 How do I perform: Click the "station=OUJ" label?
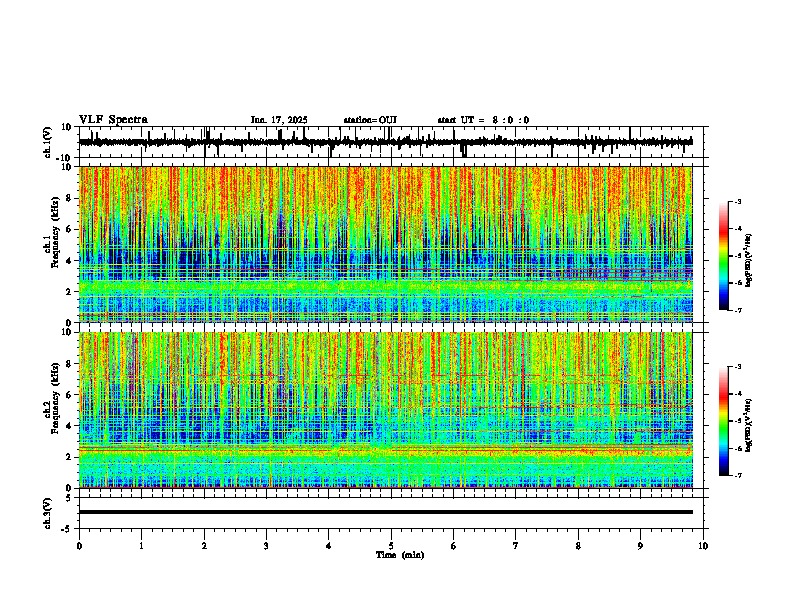370,120
